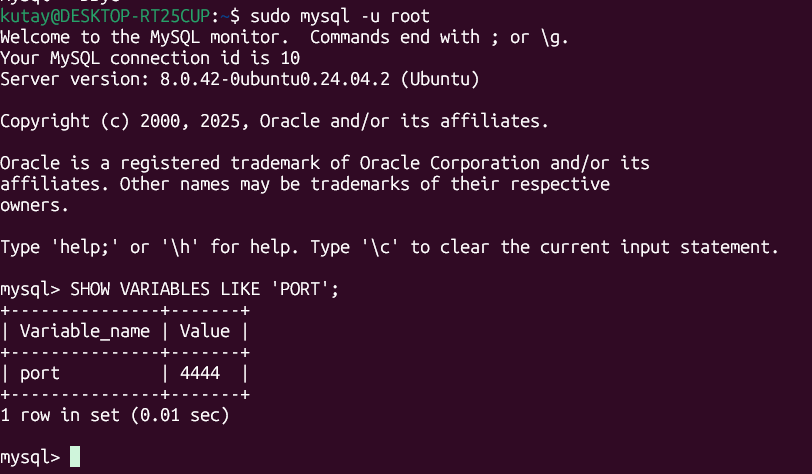Viewport: 812px width, 474px height.
Task: Click the Copyright (c) 2000, 2025 line
Action: [x=274, y=121]
